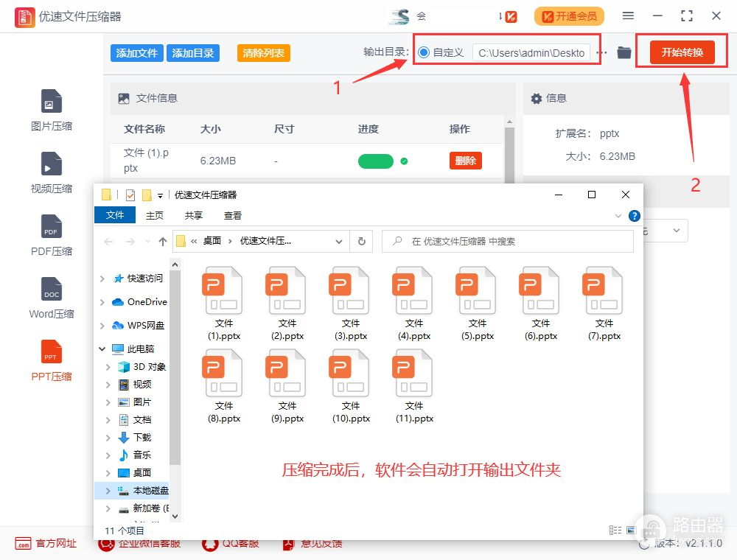
Task: Select 自定义 output directory radio button
Action: tap(424, 52)
